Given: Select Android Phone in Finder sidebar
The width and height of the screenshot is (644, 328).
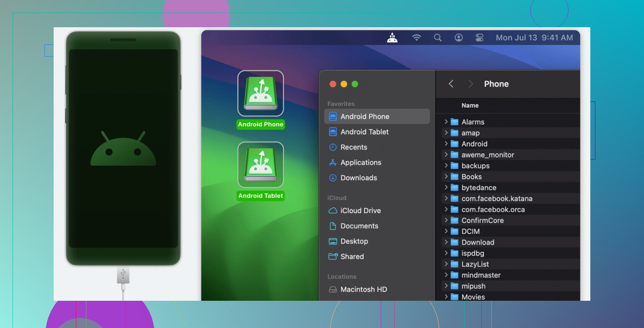Looking at the screenshot, I should tap(377, 116).
